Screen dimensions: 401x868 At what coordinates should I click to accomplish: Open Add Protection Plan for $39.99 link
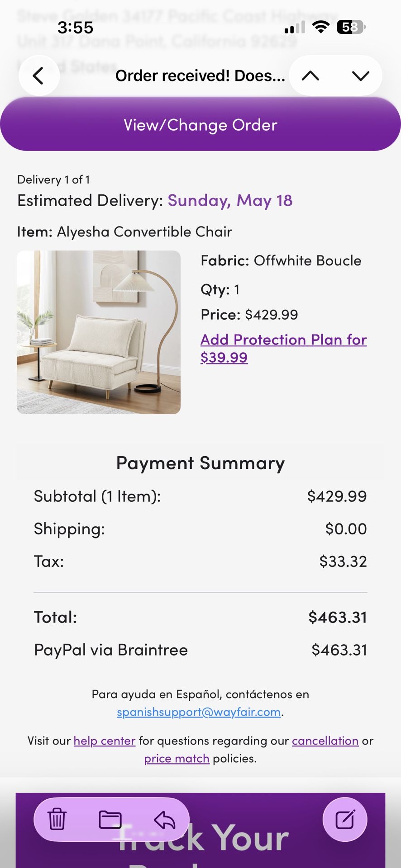point(283,348)
